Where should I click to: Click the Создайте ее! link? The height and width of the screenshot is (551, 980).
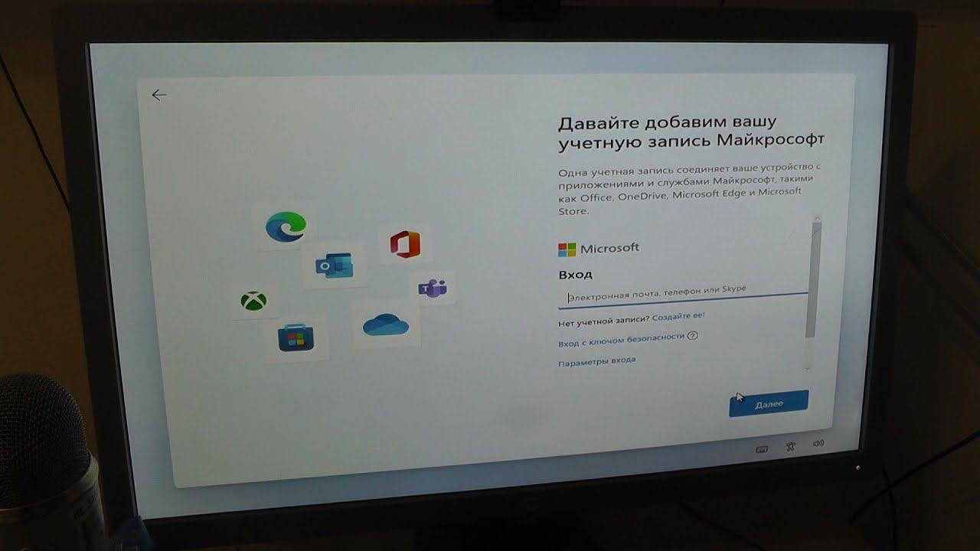(x=678, y=316)
